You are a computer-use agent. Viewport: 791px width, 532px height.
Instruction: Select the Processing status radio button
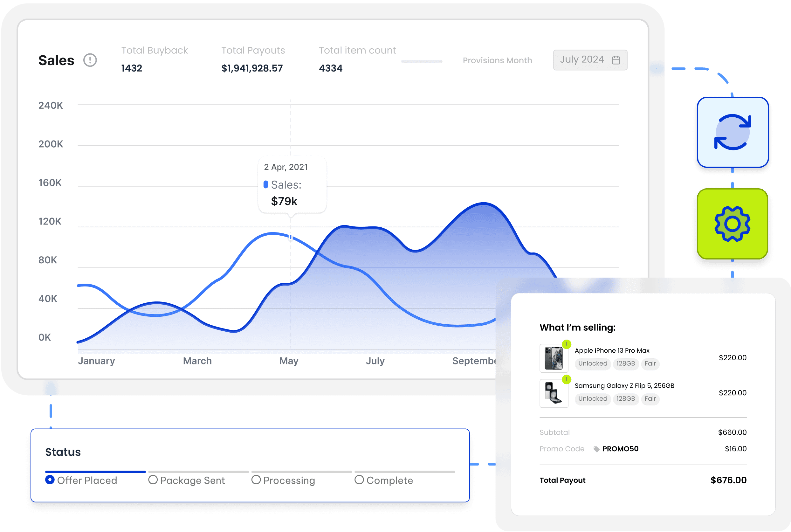point(256,480)
